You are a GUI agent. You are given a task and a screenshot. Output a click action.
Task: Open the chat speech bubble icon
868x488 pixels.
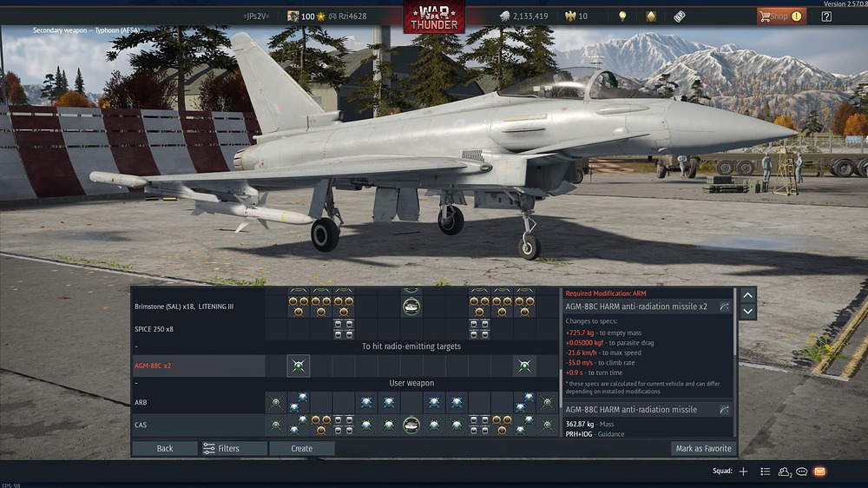[801, 472]
